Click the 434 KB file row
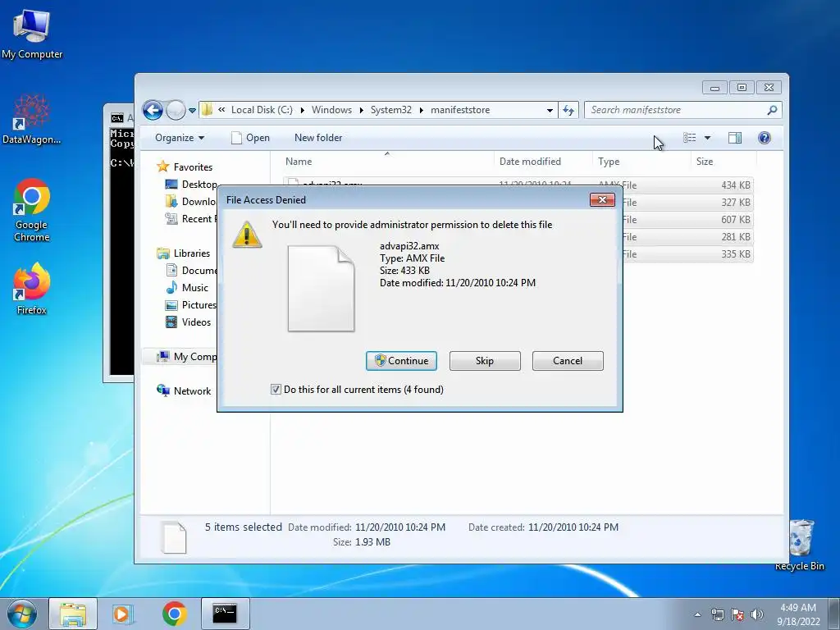Image resolution: width=840 pixels, height=630 pixels. 688,185
